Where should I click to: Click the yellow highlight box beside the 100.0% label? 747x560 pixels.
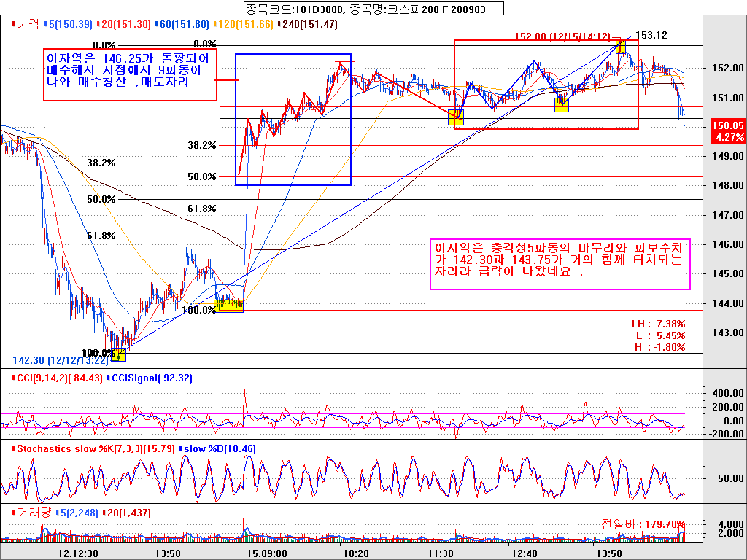231,305
